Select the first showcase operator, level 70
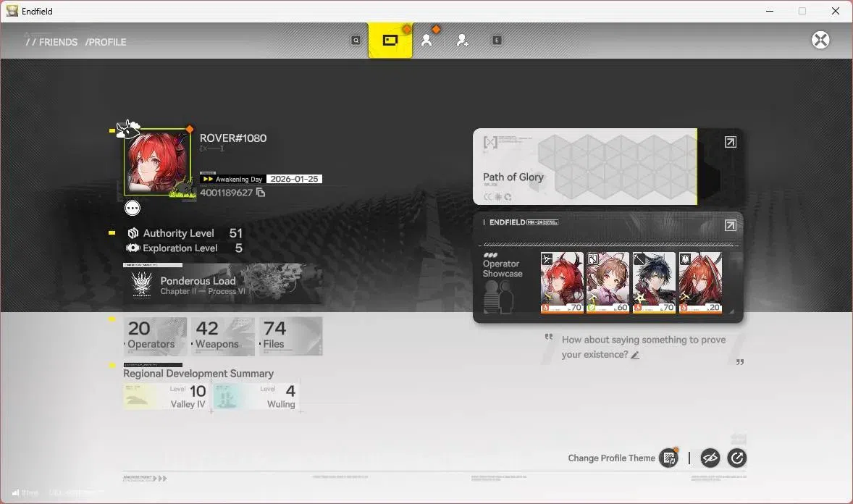 click(562, 282)
